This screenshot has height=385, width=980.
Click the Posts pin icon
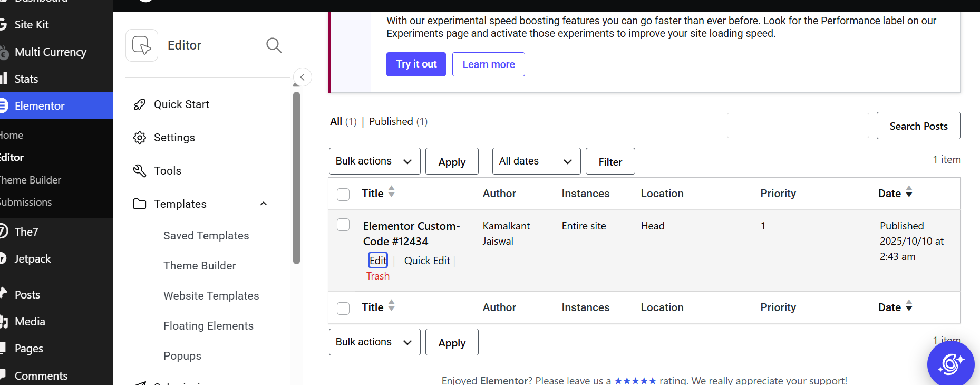coord(4,293)
